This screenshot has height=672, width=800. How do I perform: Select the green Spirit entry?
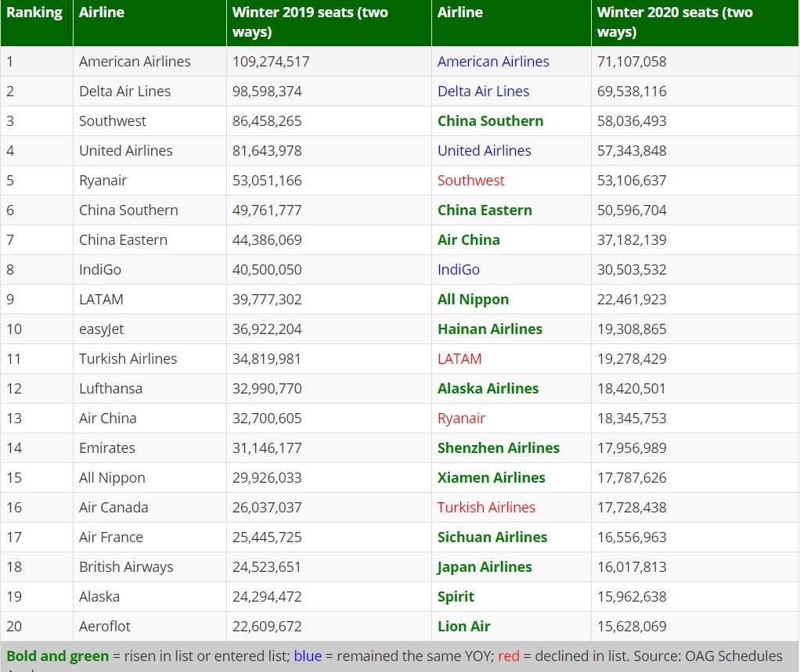pyautogui.click(x=456, y=597)
